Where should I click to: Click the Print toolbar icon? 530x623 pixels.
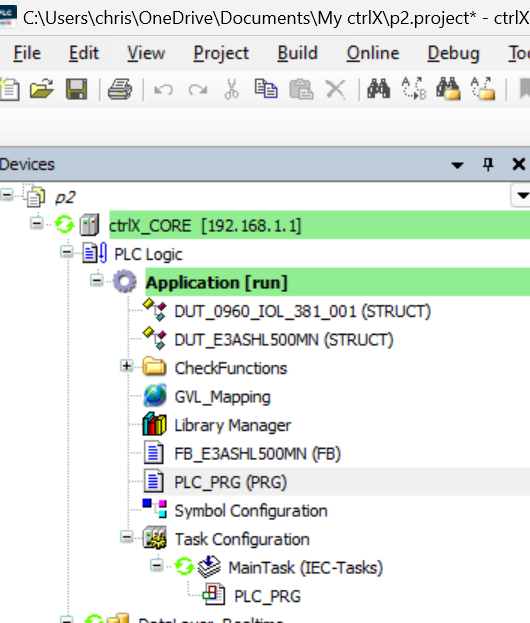point(120,89)
